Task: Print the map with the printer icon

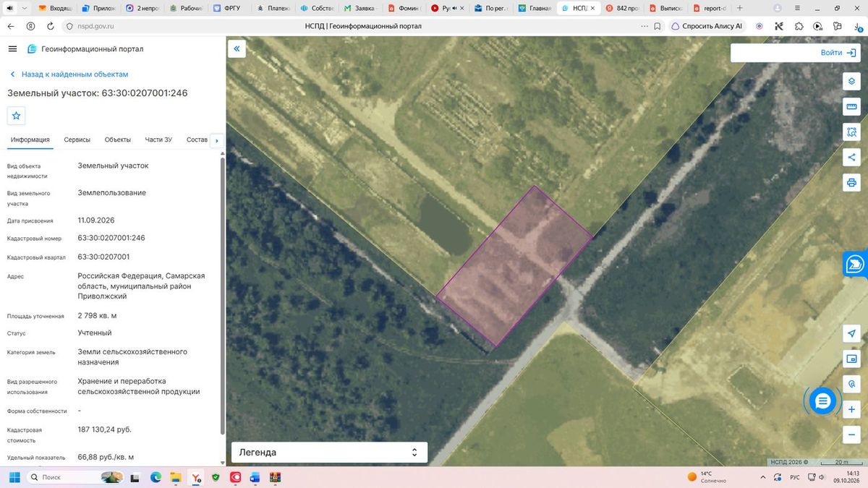Action: tap(851, 182)
